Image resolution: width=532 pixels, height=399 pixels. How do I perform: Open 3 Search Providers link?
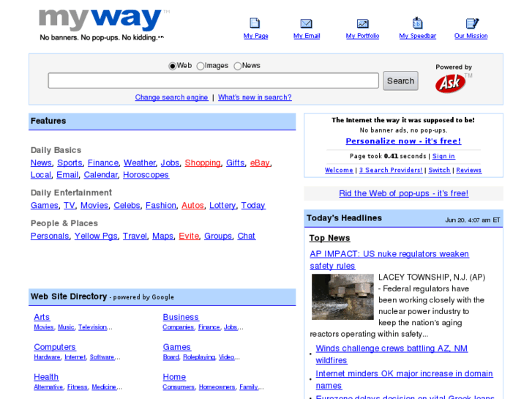point(391,170)
